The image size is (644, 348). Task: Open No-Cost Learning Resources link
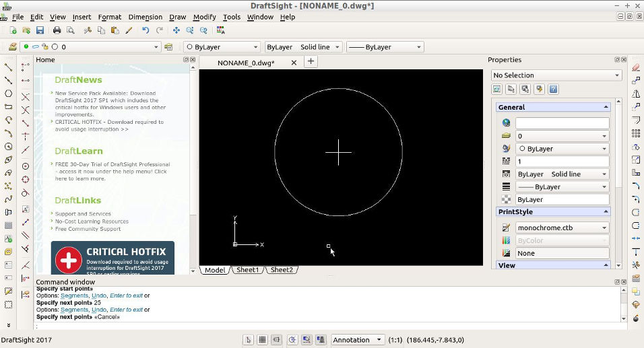(x=92, y=221)
